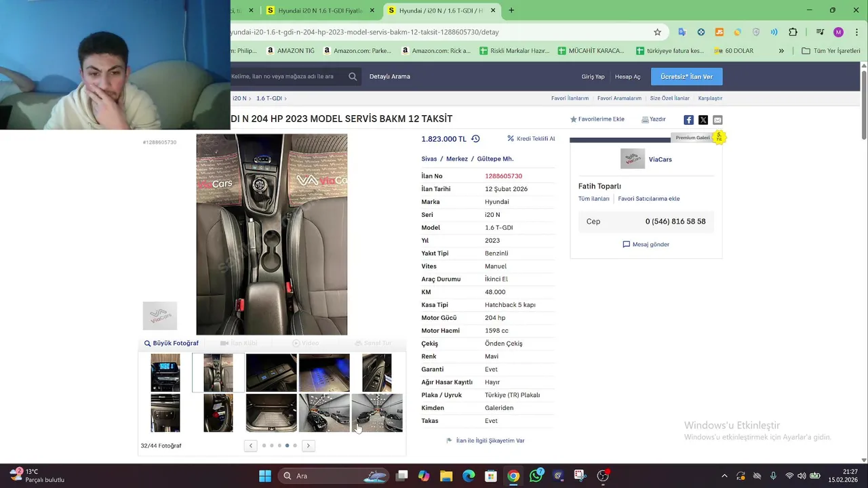Go to the next photo thumbnail page
This screenshot has height=488, width=868.
308,445
